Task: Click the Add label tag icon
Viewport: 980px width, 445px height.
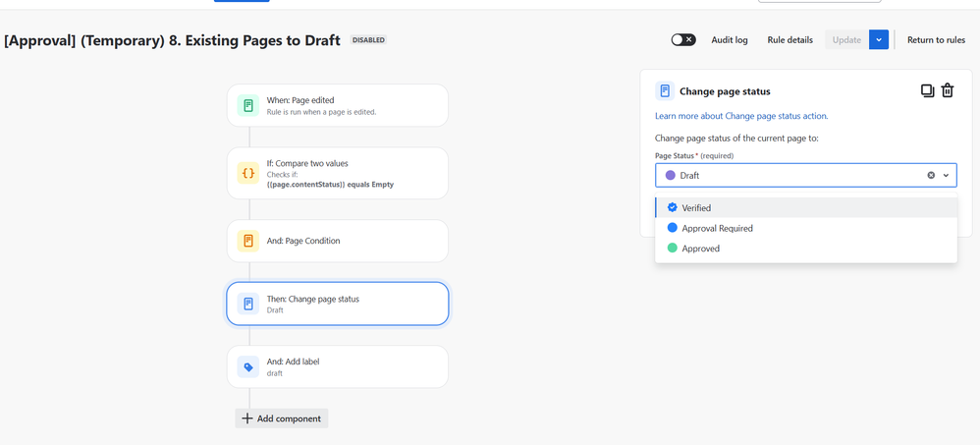Action: pyautogui.click(x=248, y=367)
